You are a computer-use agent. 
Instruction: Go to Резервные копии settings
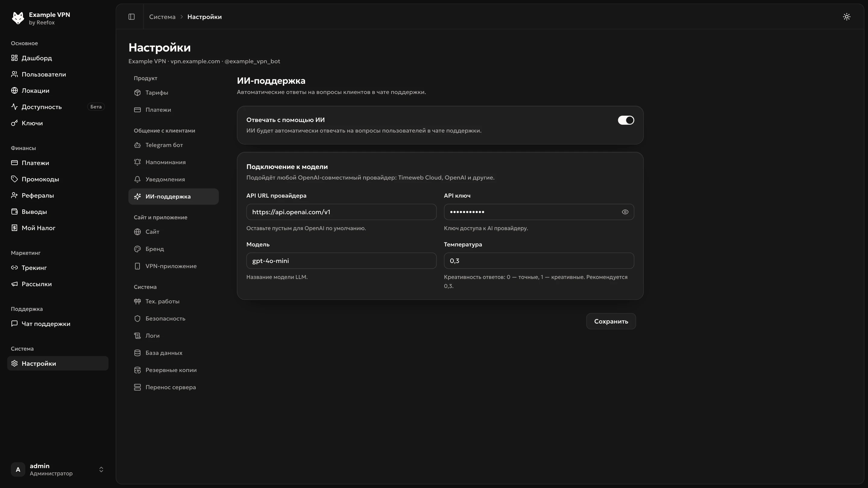(x=173, y=370)
